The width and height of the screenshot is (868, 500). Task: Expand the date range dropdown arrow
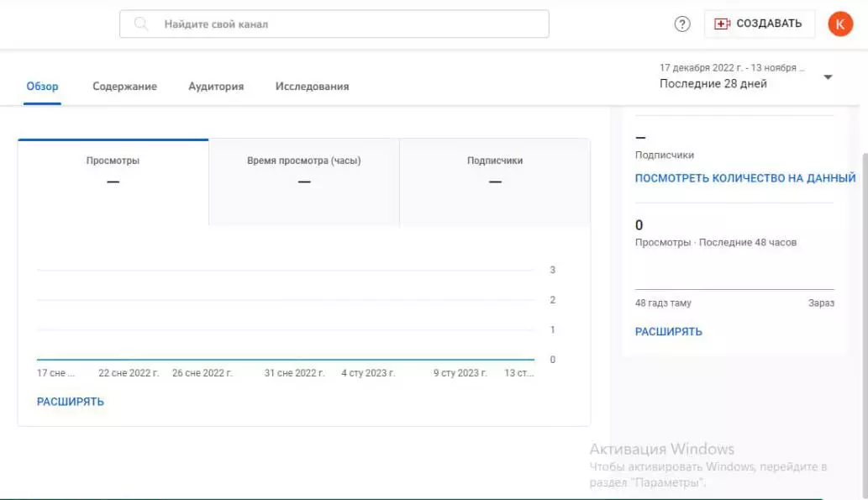(x=828, y=77)
